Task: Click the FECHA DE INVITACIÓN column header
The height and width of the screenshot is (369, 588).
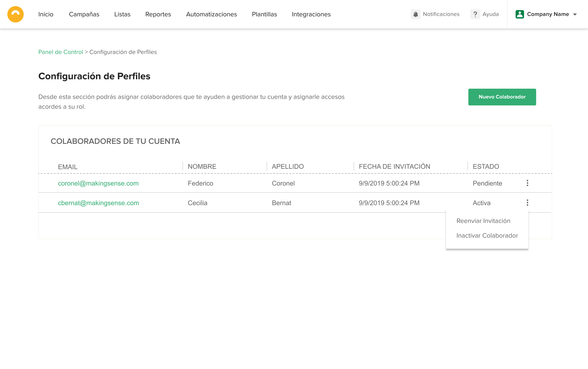Action: 394,167
